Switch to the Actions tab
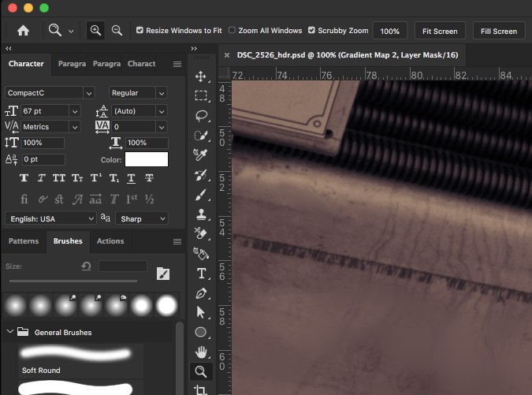Image resolution: width=532 pixels, height=395 pixels. [110, 241]
